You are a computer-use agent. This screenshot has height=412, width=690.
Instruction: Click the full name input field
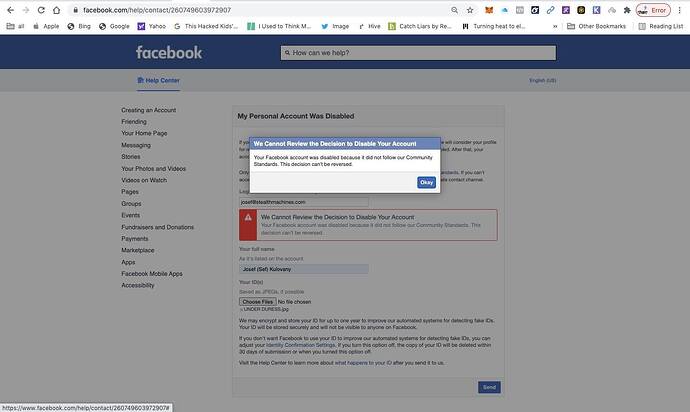point(304,269)
